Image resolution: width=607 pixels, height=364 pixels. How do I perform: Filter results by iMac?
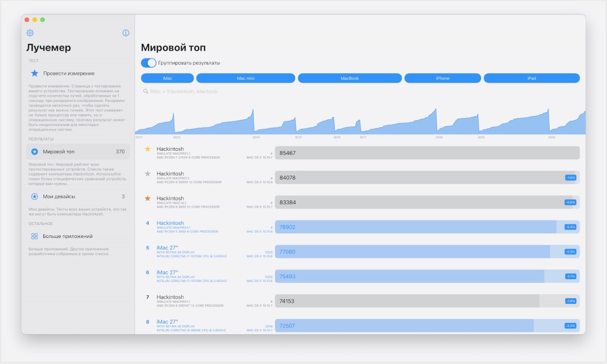click(x=167, y=78)
